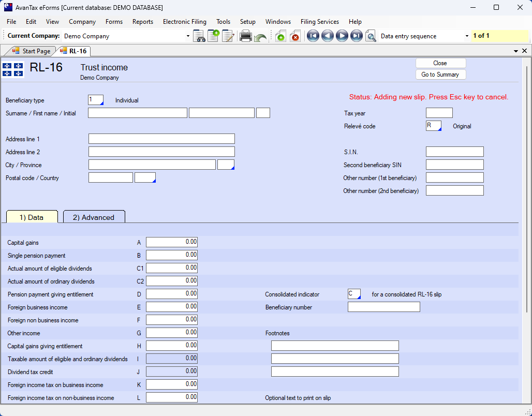Click the Tax year input field
The image size is (532, 416).
pos(439,113)
